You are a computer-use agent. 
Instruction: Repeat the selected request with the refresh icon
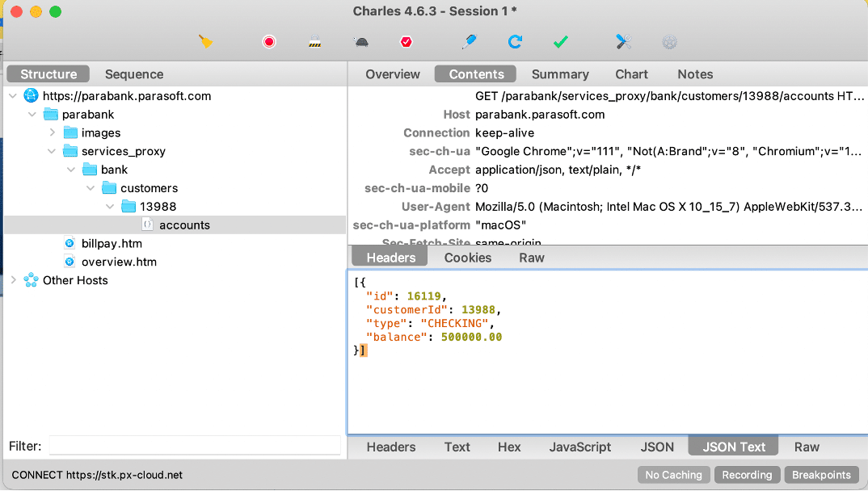(x=515, y=42)
